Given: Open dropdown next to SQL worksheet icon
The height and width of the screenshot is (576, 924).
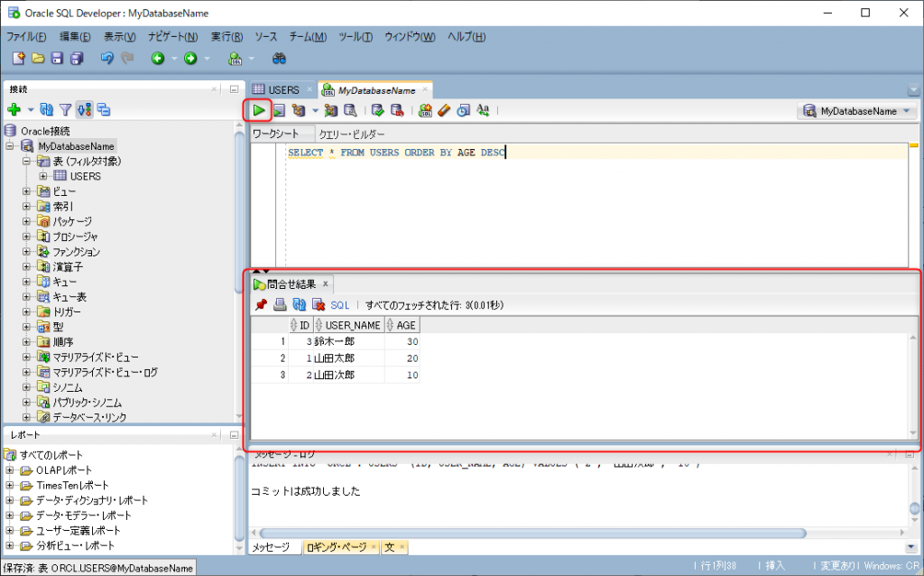Looking at the screenshot, I should (x=252, y=59).
